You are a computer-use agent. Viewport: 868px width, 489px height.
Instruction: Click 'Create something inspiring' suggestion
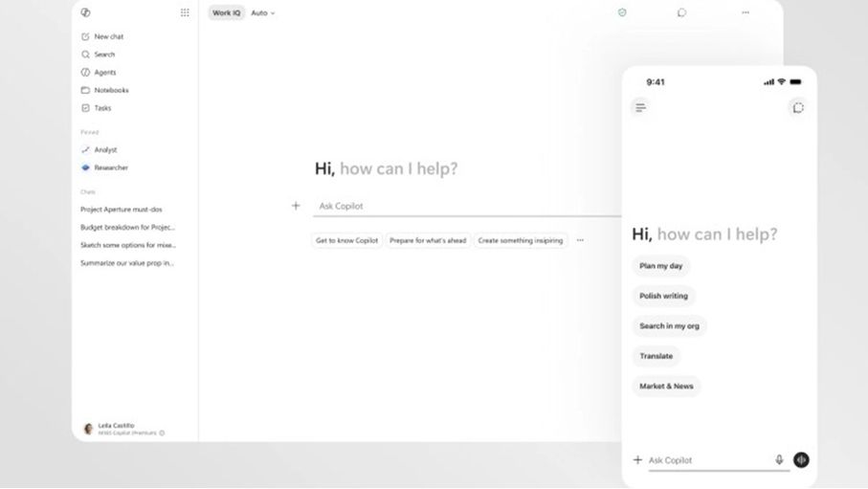pos(521,240)
